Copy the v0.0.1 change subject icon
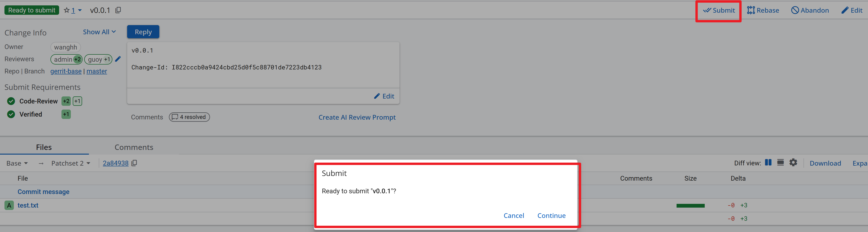Viewport: 868px width, 232px height. (118, 10)
